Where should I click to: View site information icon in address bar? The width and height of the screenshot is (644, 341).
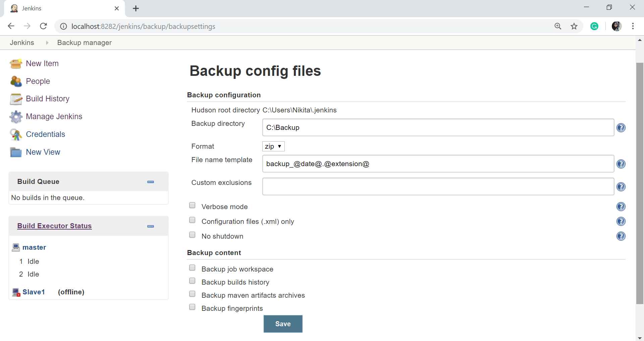pos(63,26)
